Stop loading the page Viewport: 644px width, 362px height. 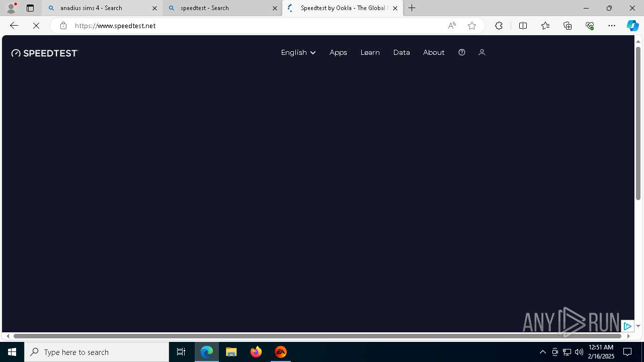[36, 26]
